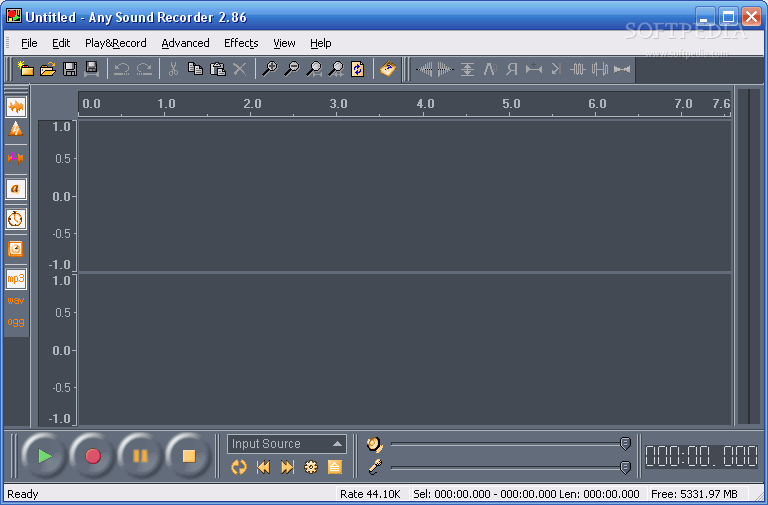Click the last effects icon with double arrows
The width and height of the screenshot is (768, 505).
coord(622,70)
